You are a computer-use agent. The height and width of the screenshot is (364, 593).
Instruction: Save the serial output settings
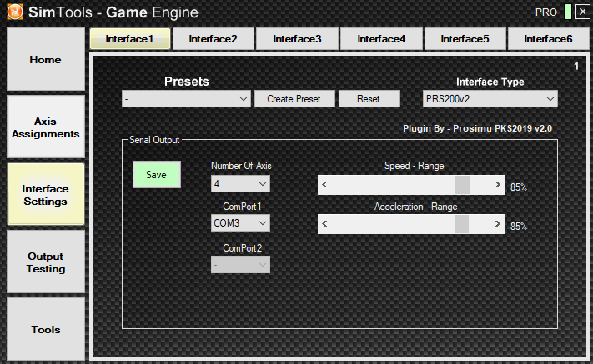(x=157, y=174)
